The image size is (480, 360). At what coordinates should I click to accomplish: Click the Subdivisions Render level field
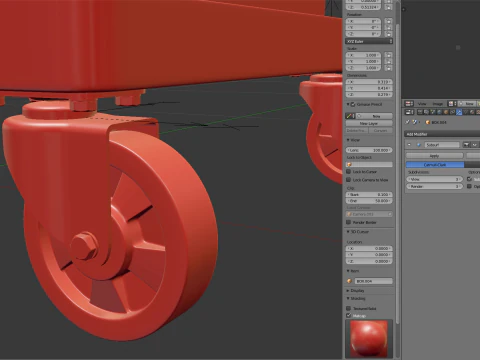(x=435, y=186)
